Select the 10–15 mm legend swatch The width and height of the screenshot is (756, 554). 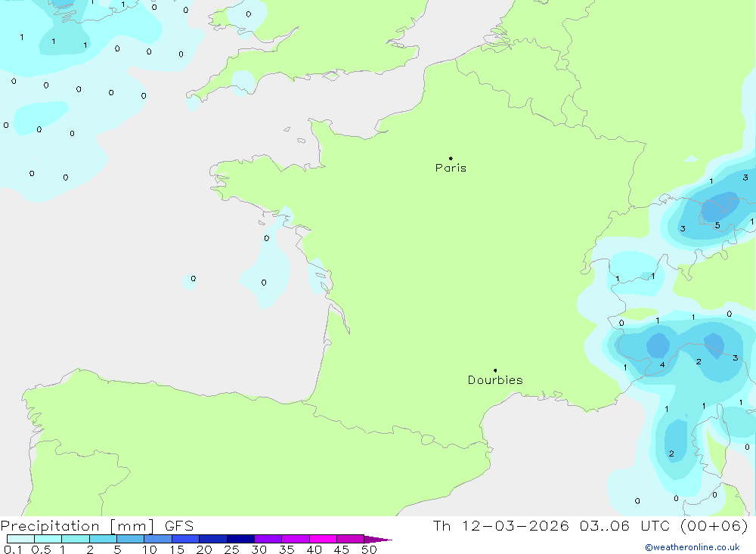click(158, 539)
